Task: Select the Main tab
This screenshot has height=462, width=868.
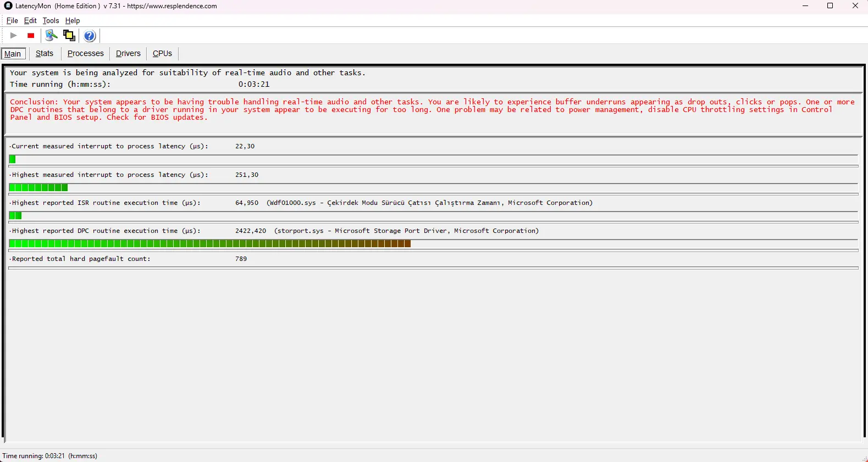Action: (13, 53)
